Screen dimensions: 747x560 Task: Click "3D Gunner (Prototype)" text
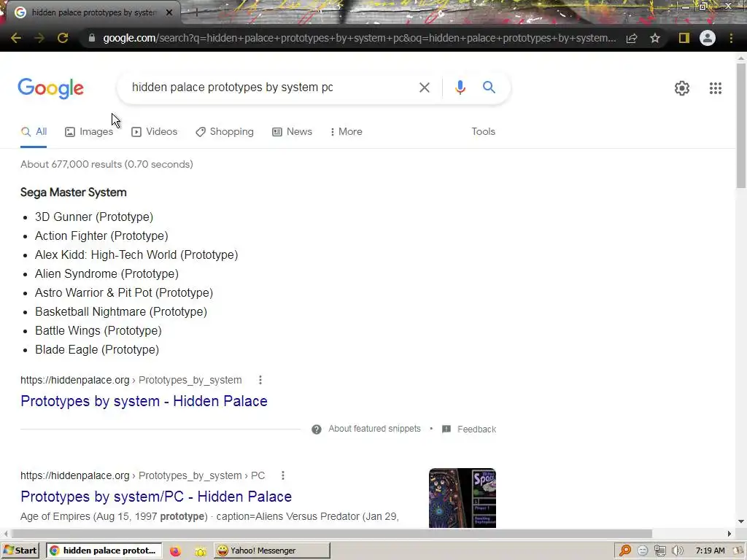pyautogui.click(x=94, y=217)
